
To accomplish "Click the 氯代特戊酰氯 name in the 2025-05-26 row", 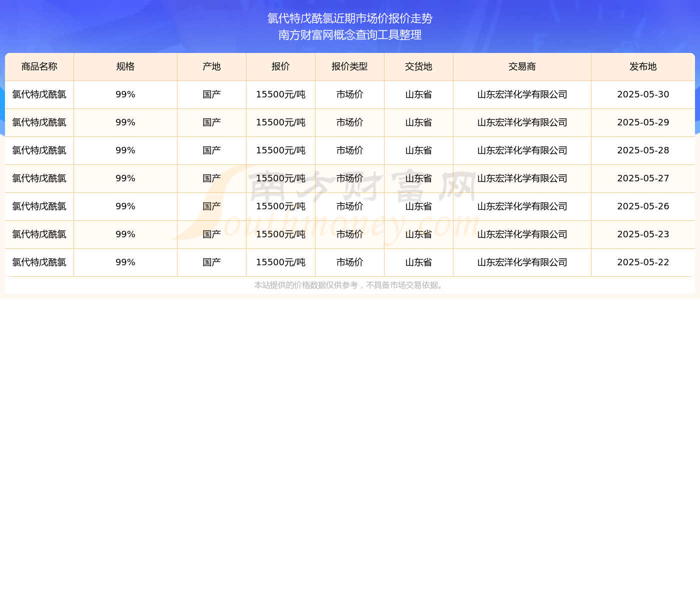I will pos(39,206).
